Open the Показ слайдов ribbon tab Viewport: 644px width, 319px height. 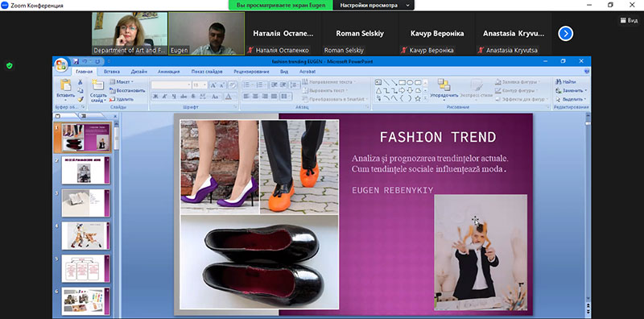(207, 72)
